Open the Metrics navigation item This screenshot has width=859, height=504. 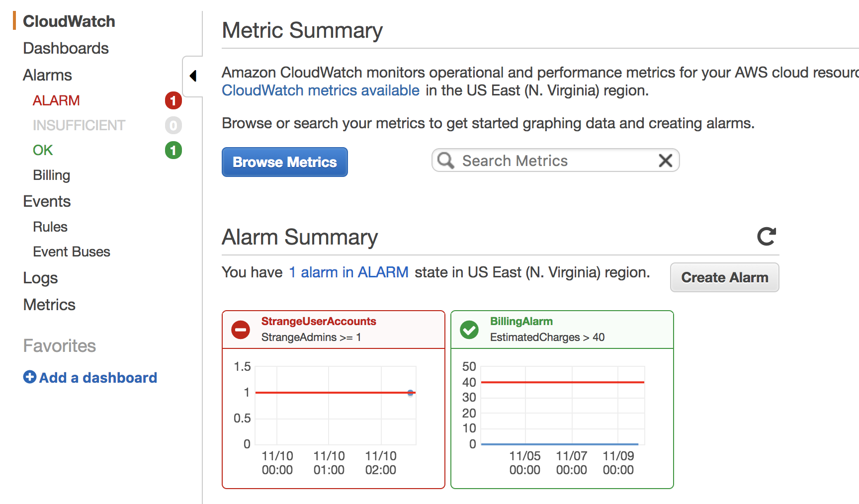tap(49, 305)
